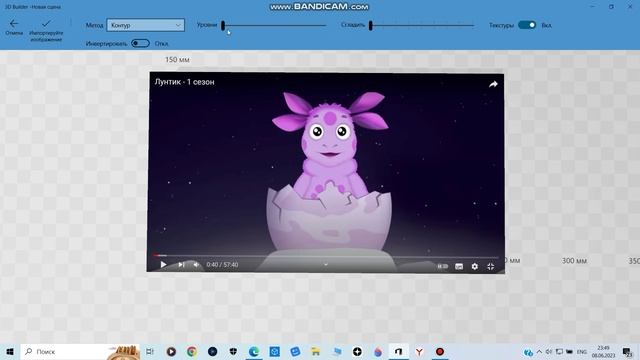Click the 0:40 / 57:40 time display

click(222, 264)
